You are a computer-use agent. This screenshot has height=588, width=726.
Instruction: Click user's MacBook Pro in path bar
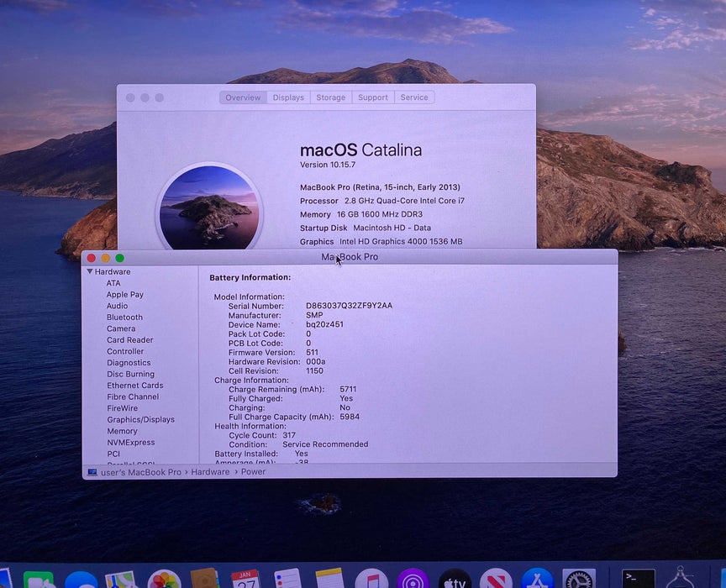coord(141,472)
